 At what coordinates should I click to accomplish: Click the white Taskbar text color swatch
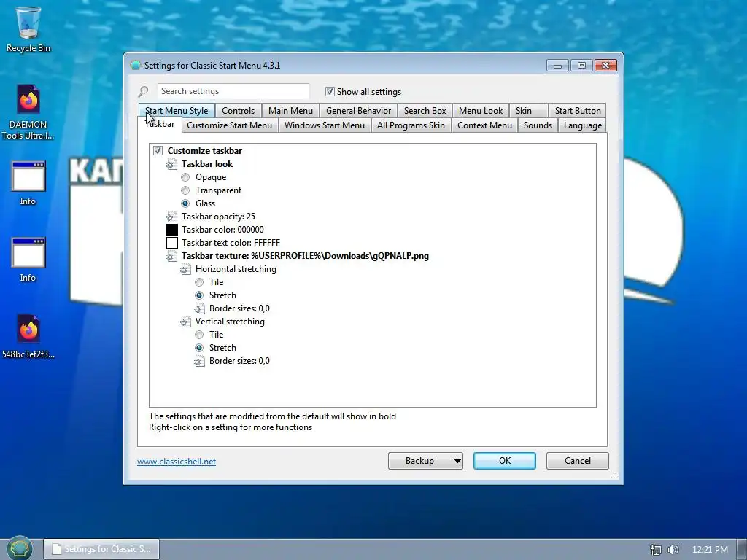click(x=172, y=243)
